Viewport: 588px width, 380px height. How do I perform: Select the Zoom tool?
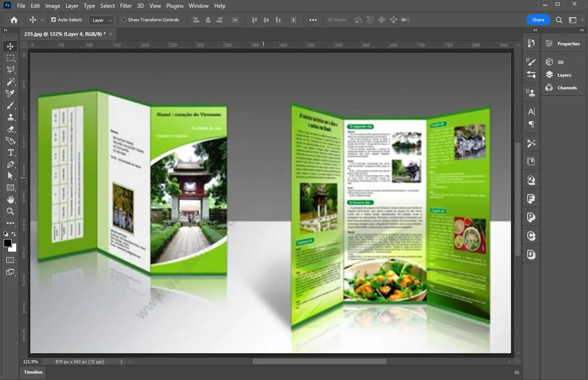click(10, 211)
